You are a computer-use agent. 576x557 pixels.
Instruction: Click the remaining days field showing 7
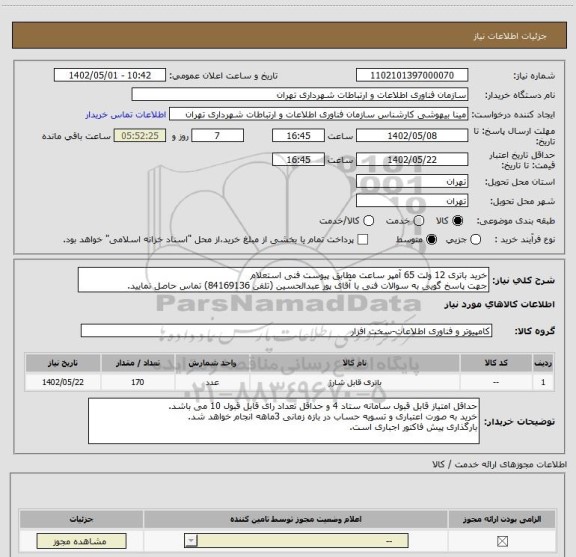point(217,136)
